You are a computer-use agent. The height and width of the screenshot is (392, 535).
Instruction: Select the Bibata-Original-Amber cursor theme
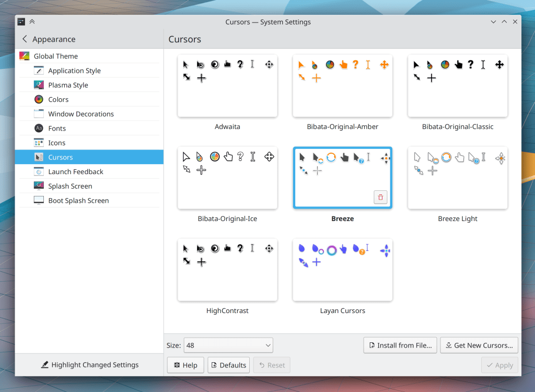(x=343, y=86)
